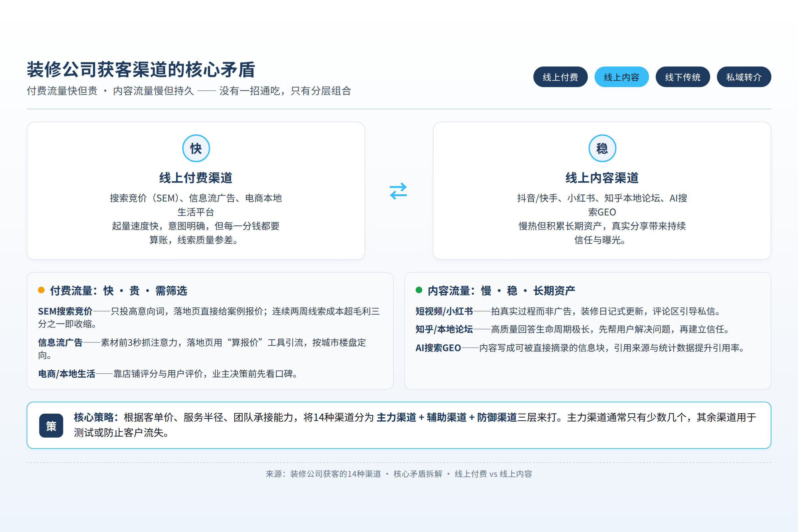Image resolution: width=798 pixels, height=532 pixels.
Task: Click the heading 付费流量：快 · 贵 · 需筛选
Action: pos(118,291)
